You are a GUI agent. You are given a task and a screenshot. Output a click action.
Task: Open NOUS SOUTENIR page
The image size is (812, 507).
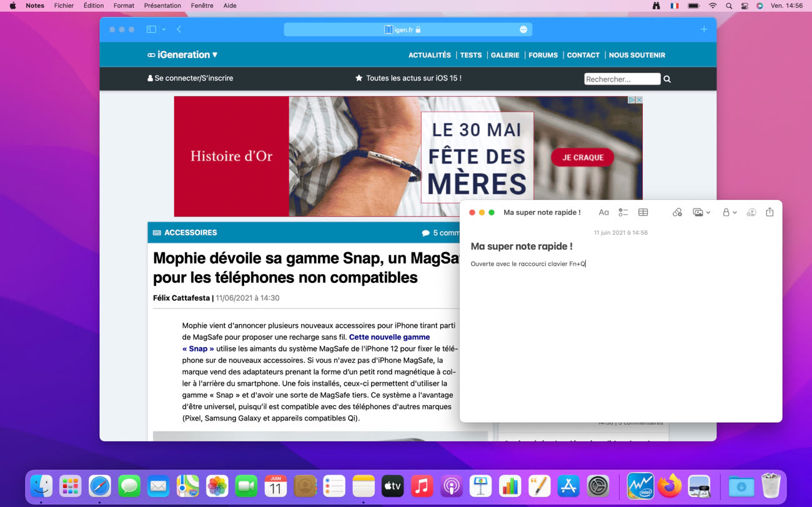tap(637, 55)
